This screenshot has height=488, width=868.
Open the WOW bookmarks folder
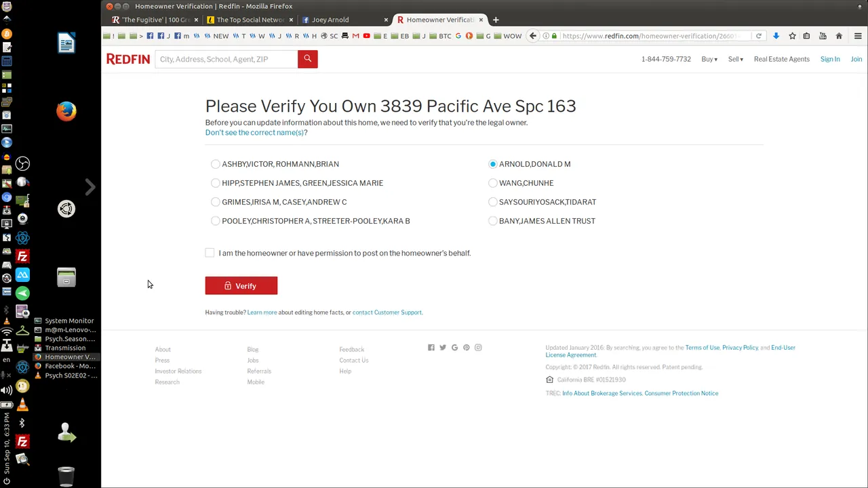point(508,36)
